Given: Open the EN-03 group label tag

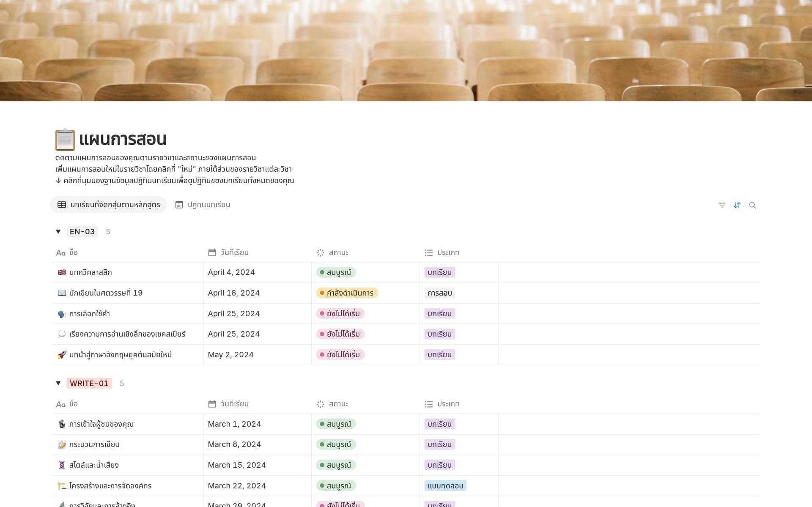Looking at the screenshot, I should [x=82, y=231].
